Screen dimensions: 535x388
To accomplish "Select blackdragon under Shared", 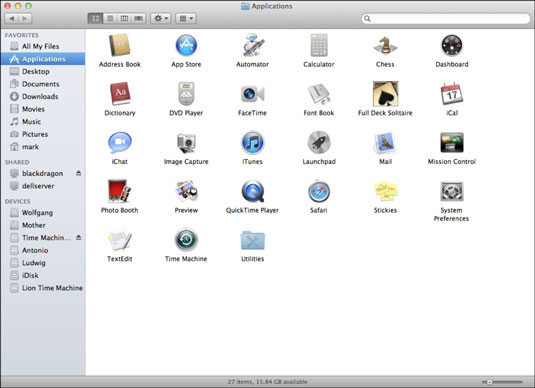I will [43, 173].
